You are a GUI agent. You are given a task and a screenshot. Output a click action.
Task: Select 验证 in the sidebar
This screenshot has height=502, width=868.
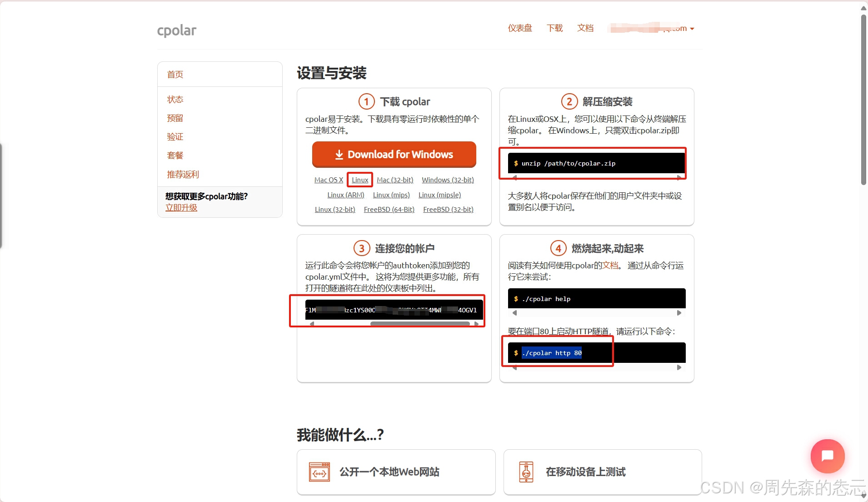coord(175,136)
